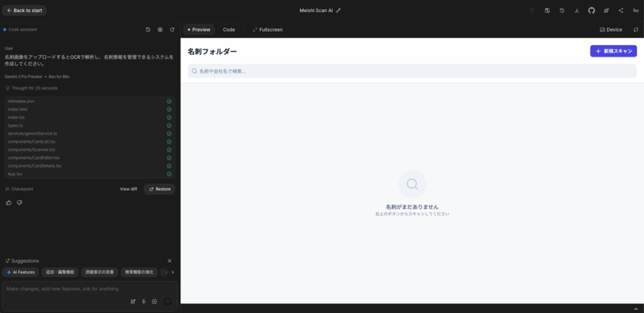Image resolution: width=644 pixels, height=313 pixels.
Task: Give a thumbs up to the response
Action: [9, 203]
